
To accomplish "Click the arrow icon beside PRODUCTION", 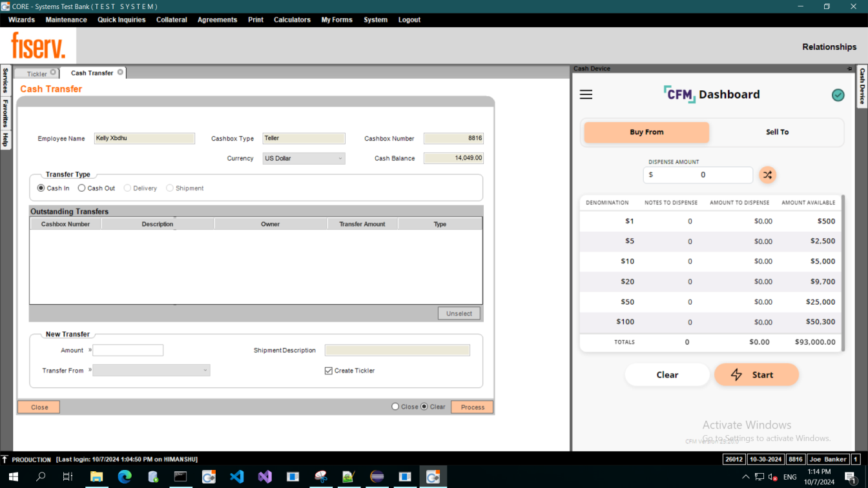I will point(5,460).
